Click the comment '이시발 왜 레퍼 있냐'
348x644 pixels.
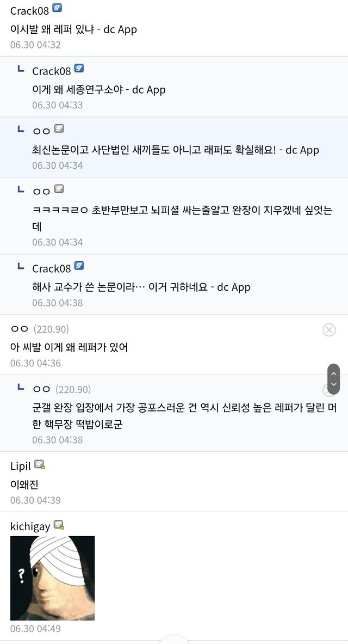tap(73, 29)
